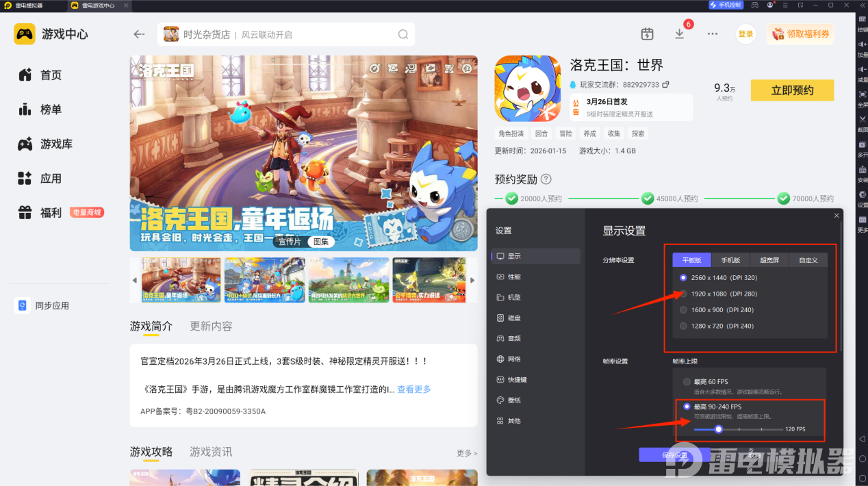The width and height of the screenshot is (868, 486).
Task: Open 机型 settings category
Action: (535, 297)
